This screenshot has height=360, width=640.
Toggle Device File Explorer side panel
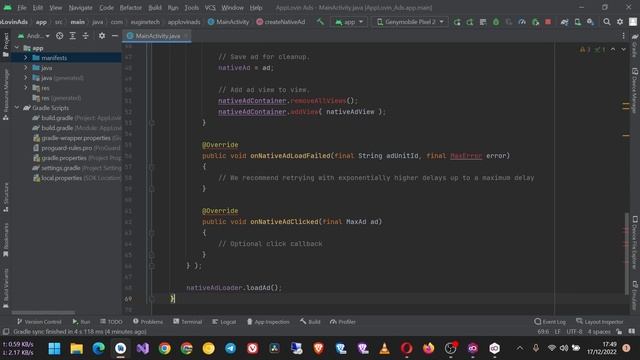(635, 242)
